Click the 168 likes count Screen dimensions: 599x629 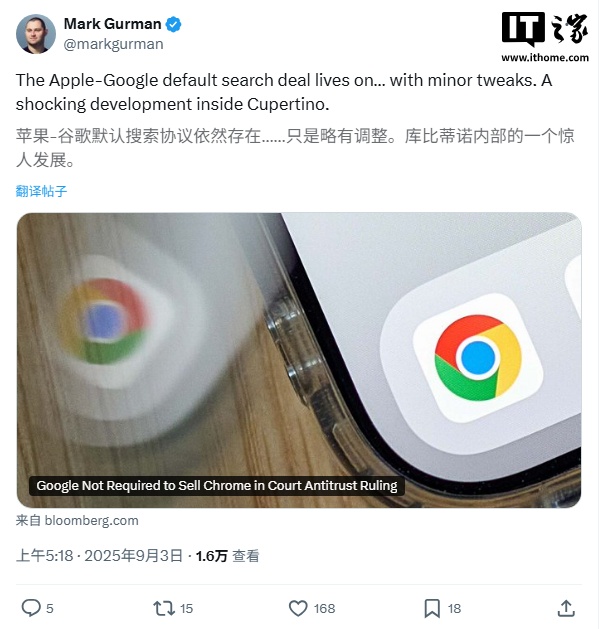325,609
